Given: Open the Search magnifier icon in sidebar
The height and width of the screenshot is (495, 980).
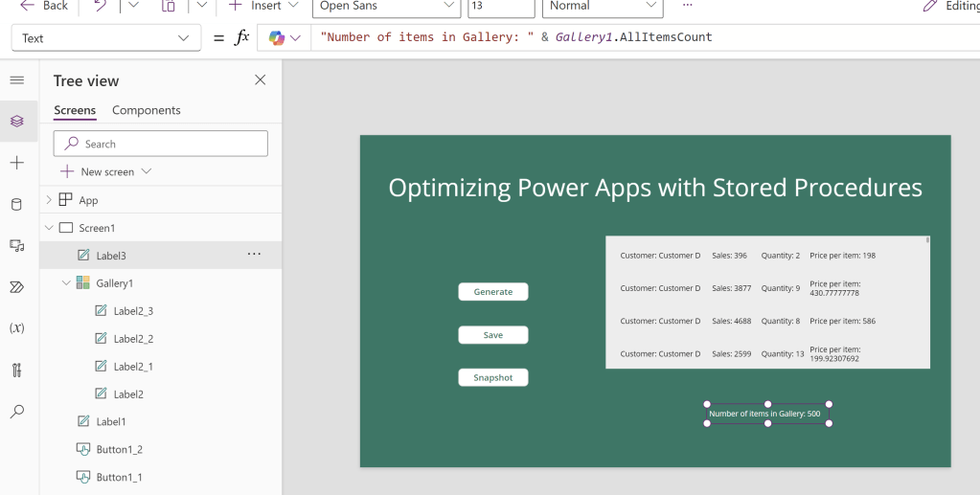Looking at the screenshot, I should coord(17,411).
